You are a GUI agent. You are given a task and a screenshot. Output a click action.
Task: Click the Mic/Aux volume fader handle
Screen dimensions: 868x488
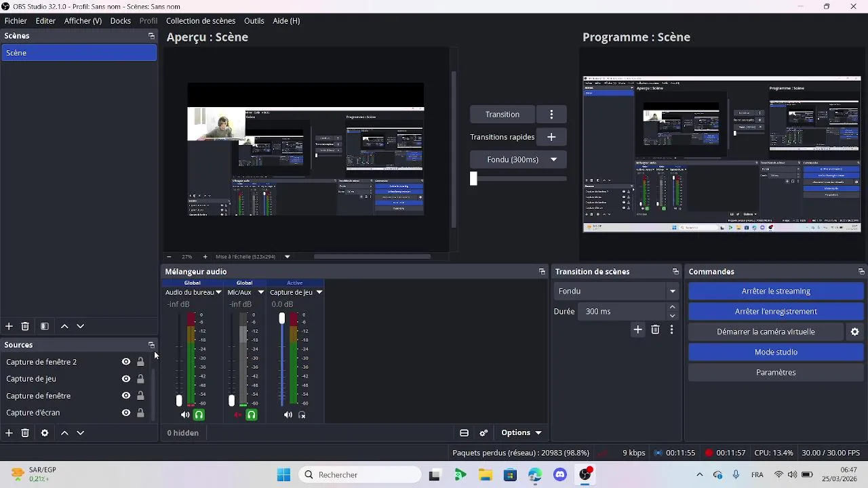tap(231, 401)
